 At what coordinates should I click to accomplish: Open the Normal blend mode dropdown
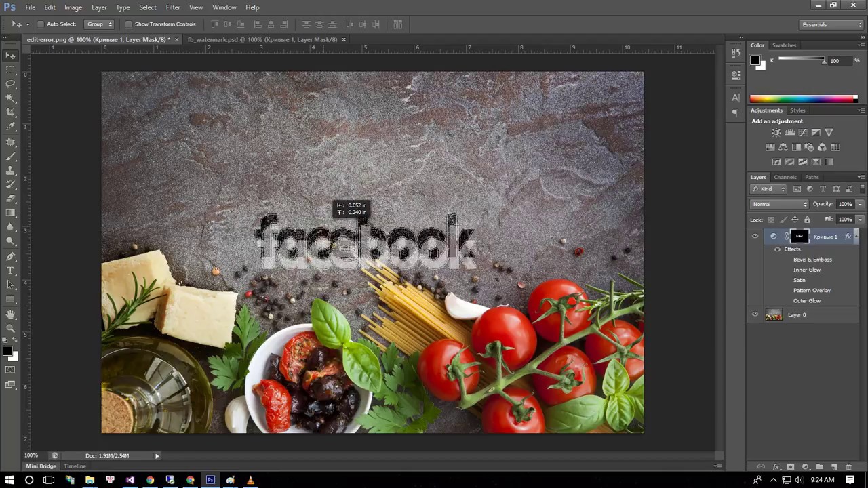tap(779, 204)
